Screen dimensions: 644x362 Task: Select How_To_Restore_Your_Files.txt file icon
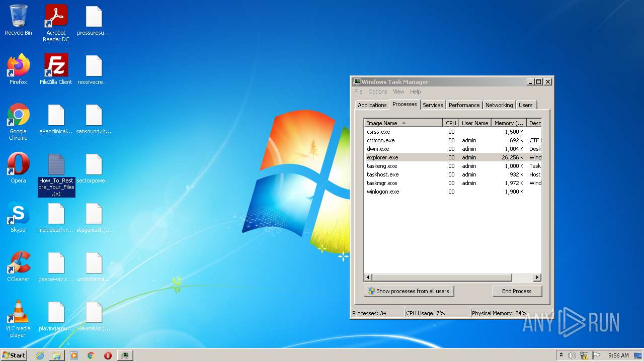(56, 175)
